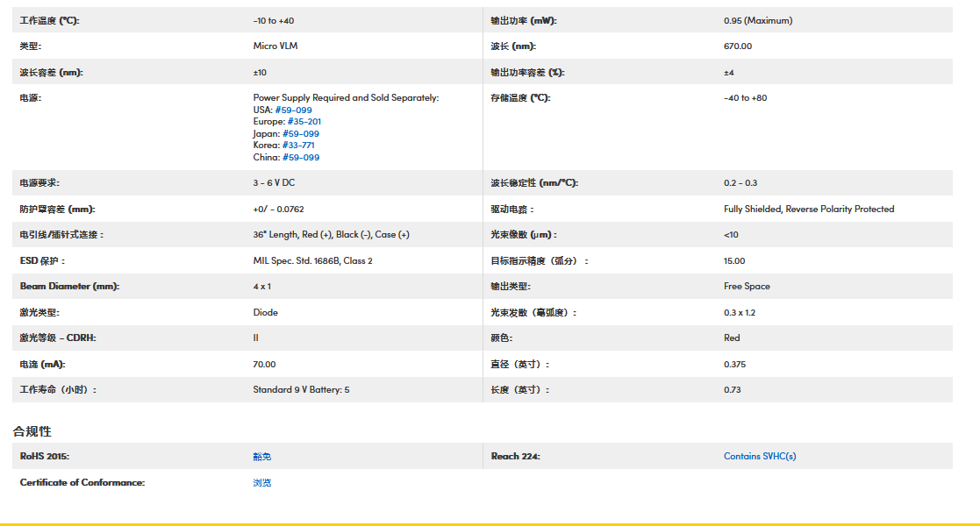Click the Certificate of Conformance label
The image size is (980, 526).
tap(82, 482)
